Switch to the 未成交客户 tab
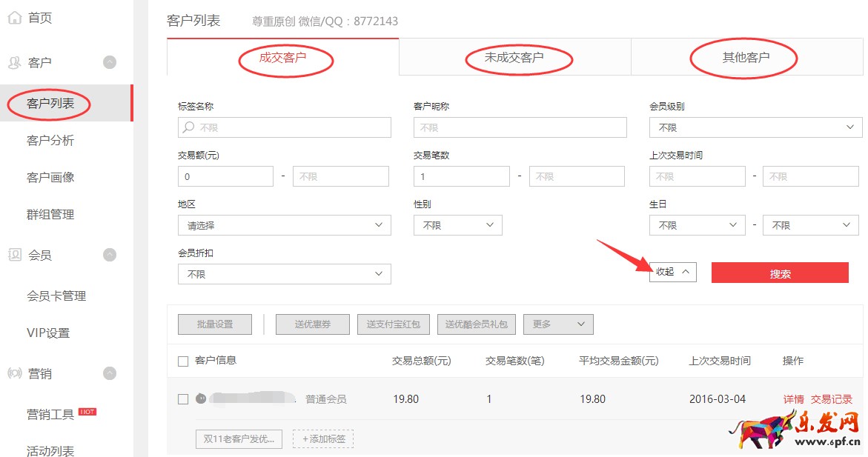 [514, 58]
